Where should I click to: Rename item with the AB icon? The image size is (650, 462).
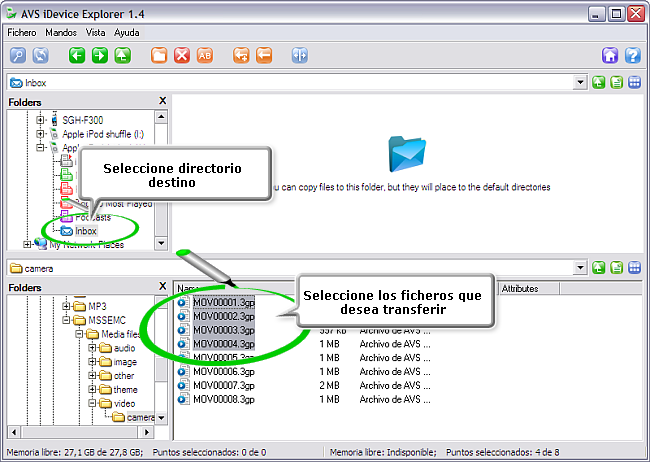(x=205, y=55)
